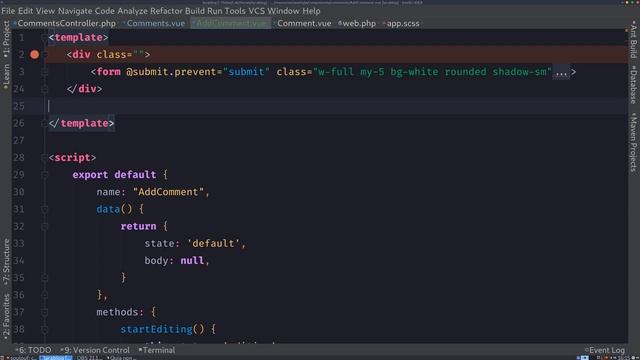
Task: Collapse data() fold at line 31
Action: point(44,209)
